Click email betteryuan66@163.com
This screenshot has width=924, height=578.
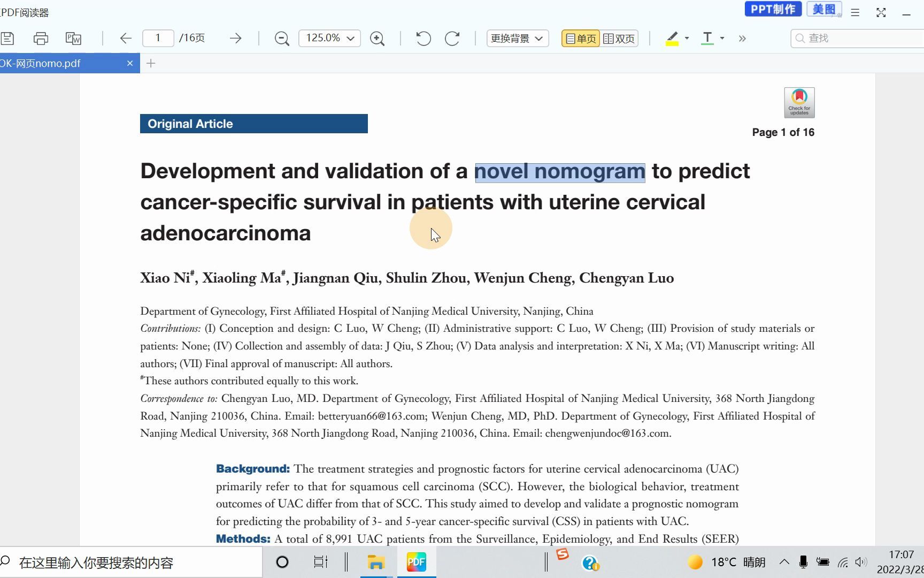pos(372,416)
